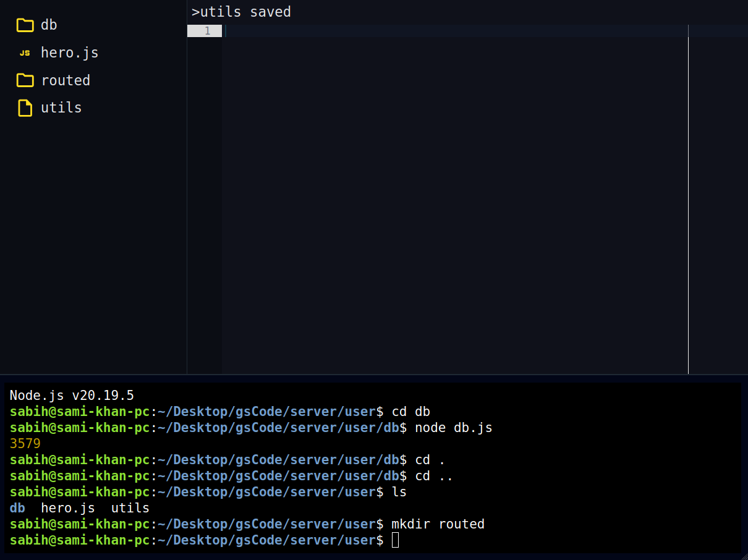Click the 'mkdir routed' terminal command
The width and height of the screenshot is (748, 560).
tap(438, 524)
